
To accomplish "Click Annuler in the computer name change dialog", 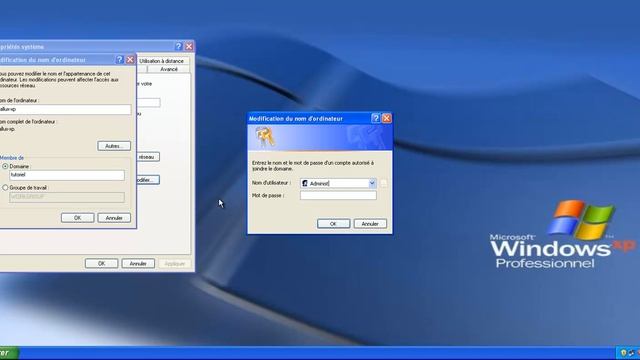I will coord(114,218).
